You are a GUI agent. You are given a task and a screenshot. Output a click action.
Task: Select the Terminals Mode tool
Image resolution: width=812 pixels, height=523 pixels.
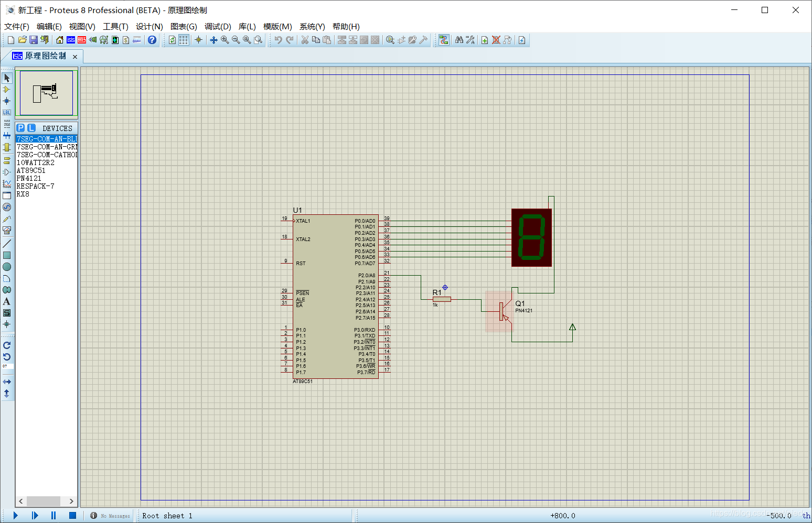[7, 160]
